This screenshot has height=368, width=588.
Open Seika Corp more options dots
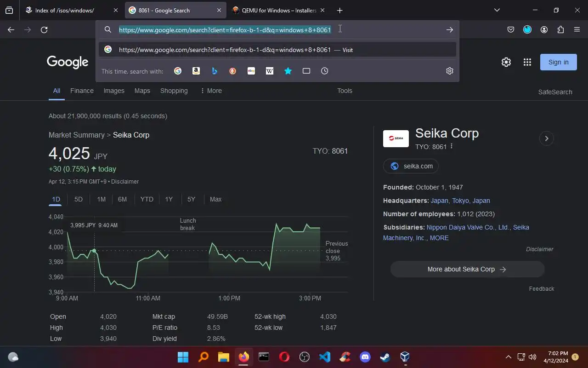click(452, 146)
